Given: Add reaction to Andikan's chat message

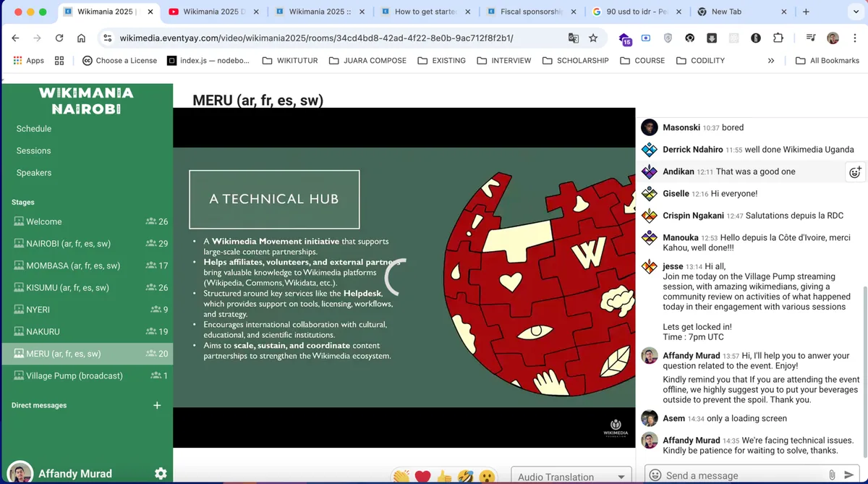Looking at the screenshot, I should click(855, 172).
